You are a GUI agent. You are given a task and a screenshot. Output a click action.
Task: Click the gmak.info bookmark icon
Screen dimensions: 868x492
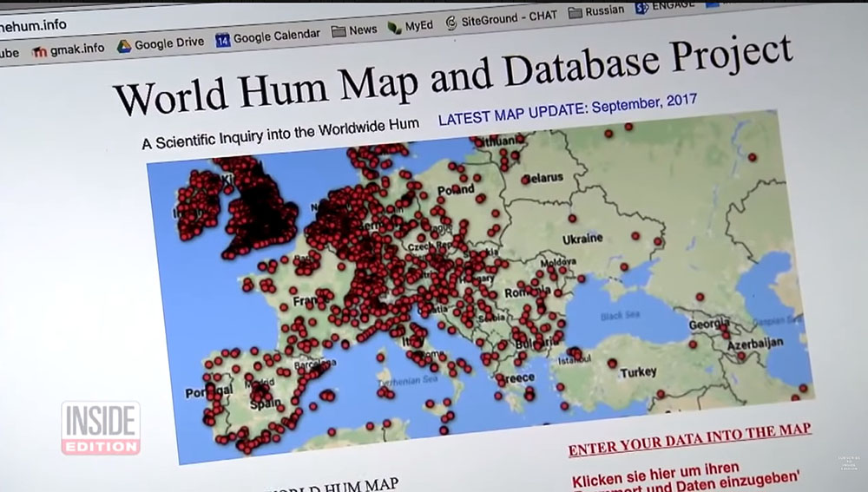pyautogui.click(x=39, y=52)
